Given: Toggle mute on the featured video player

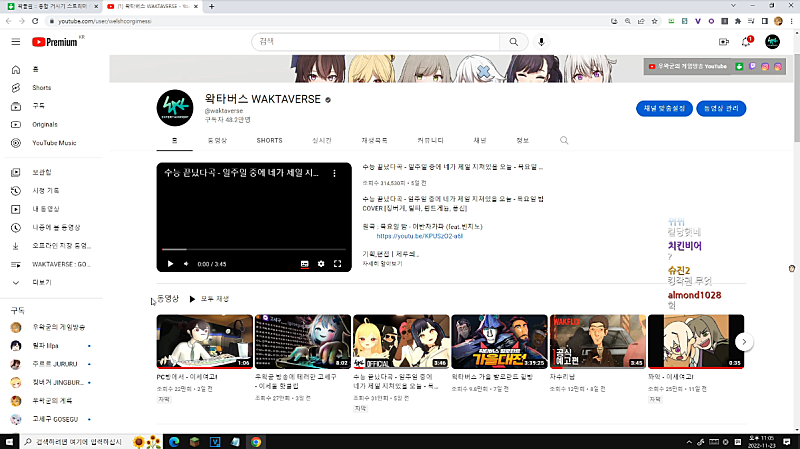Looking at the screenshot, I should click(x=186, y=263).
